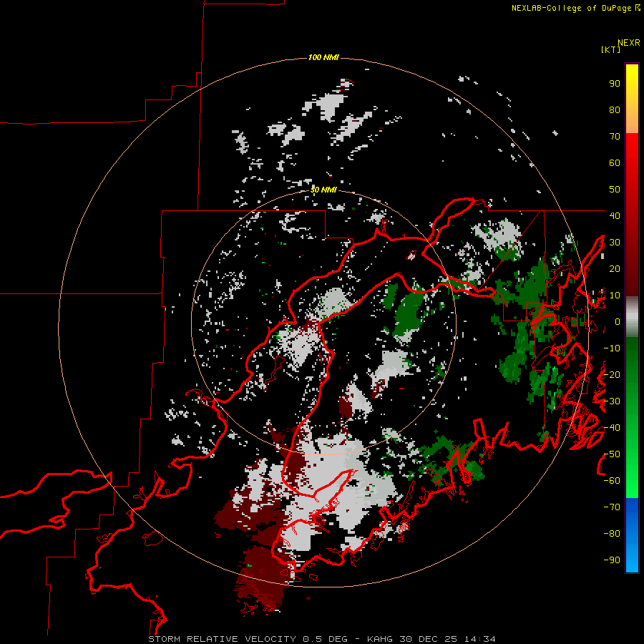Click the 0 value on the velocity scale
This screenshot has height=644, width=644.
pyautogui.click(x=618, y=322)
